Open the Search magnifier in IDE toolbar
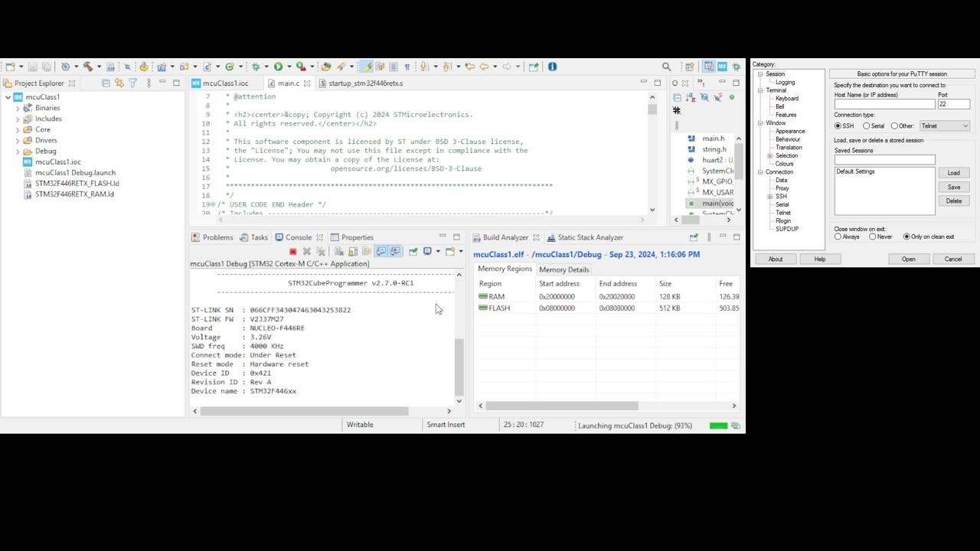Screen dimensions: 980x551 (666, 67)
